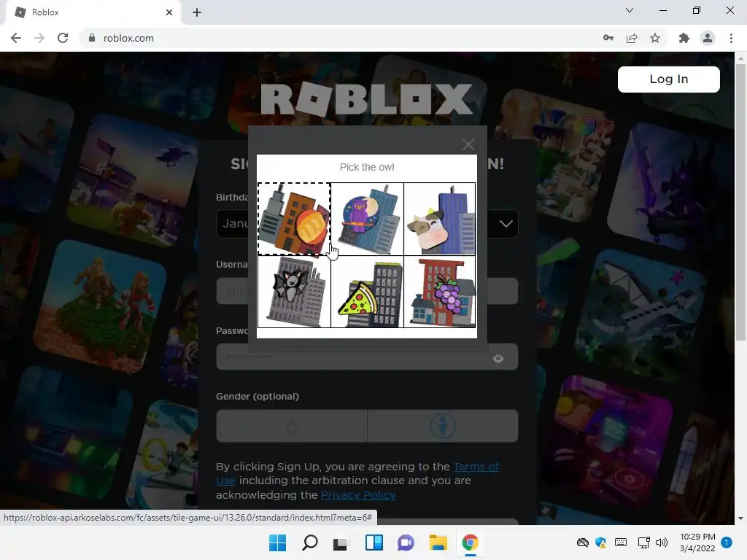Open taskbar Search
The width and height of the screenshot is (747, 560).
(309, 542)
